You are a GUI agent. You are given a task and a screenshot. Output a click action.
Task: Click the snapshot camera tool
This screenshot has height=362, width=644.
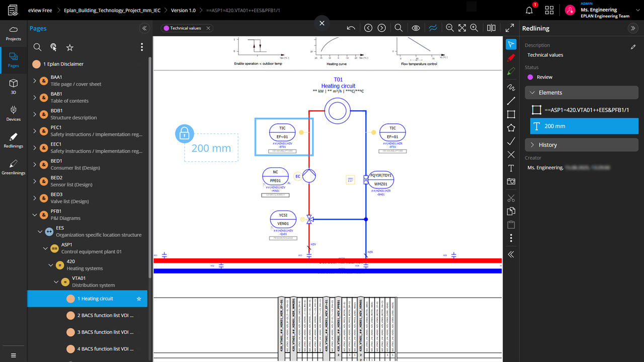point(511,182)
